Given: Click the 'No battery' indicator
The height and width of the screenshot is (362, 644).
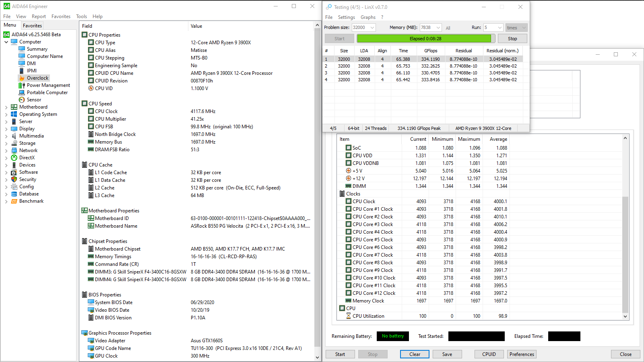Looking at the screenshot, I should (393, 336).
